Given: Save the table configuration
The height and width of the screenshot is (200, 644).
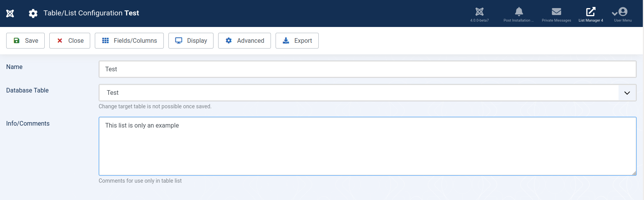Looking at the screenshot, I should [x=25, y=40].
